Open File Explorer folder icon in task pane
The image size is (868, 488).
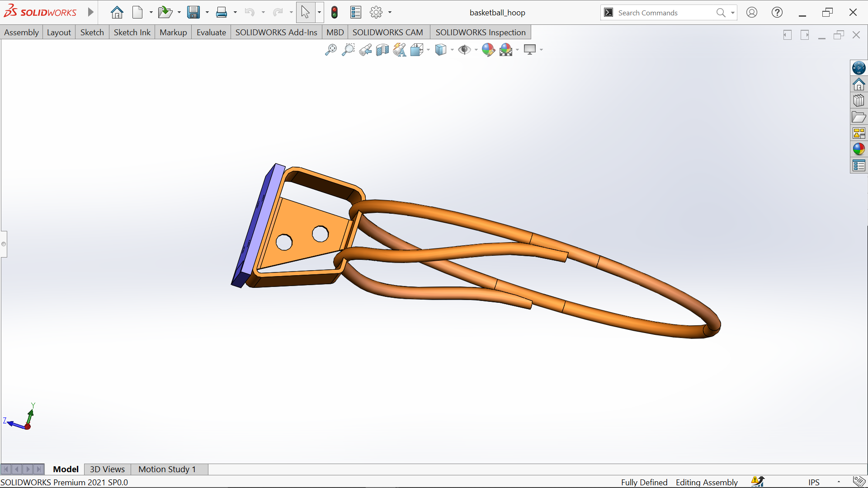click(859, 117)
